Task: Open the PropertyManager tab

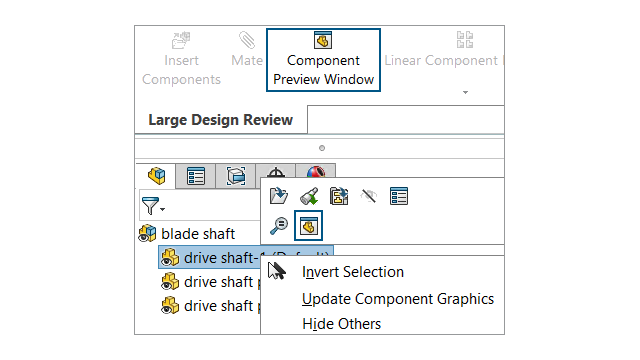Action: click(x=196, y=176)
